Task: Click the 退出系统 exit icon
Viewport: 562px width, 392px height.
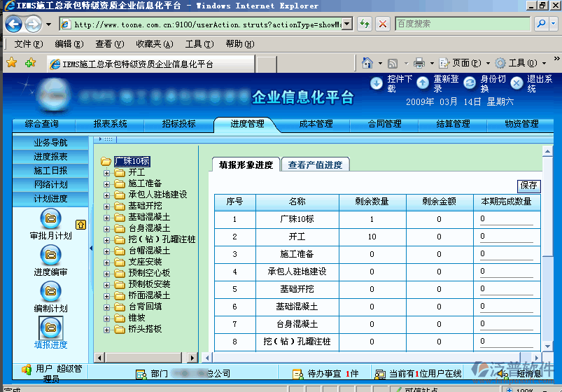Action: tap(517, 83)
